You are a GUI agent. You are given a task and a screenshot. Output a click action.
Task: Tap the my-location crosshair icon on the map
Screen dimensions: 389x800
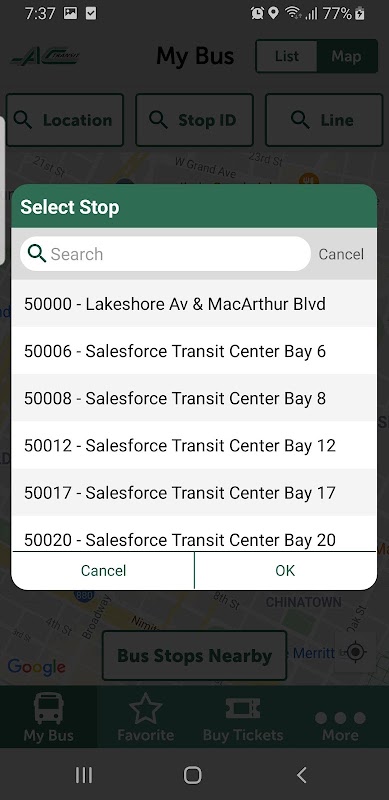pos(356,652)
